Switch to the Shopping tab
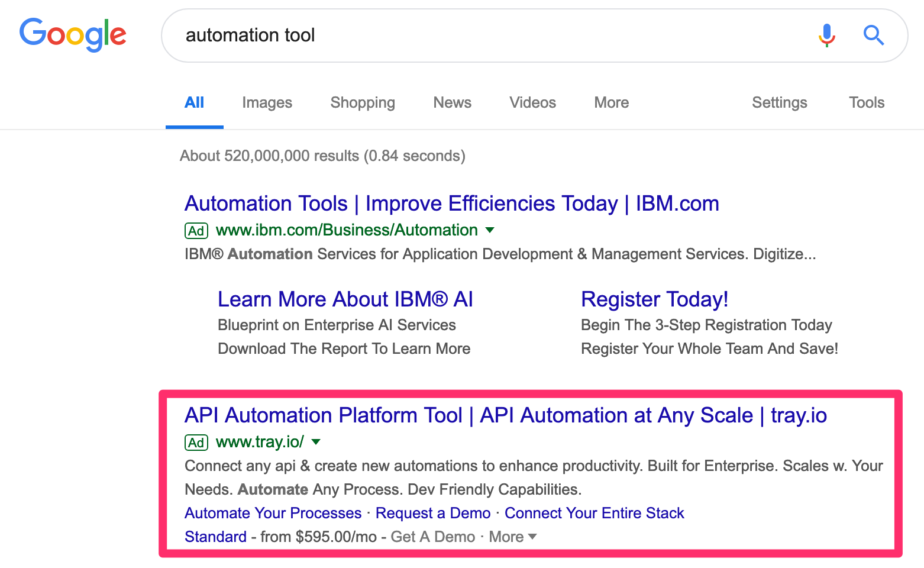The image size is (924, 568). (x=363, y=103)
